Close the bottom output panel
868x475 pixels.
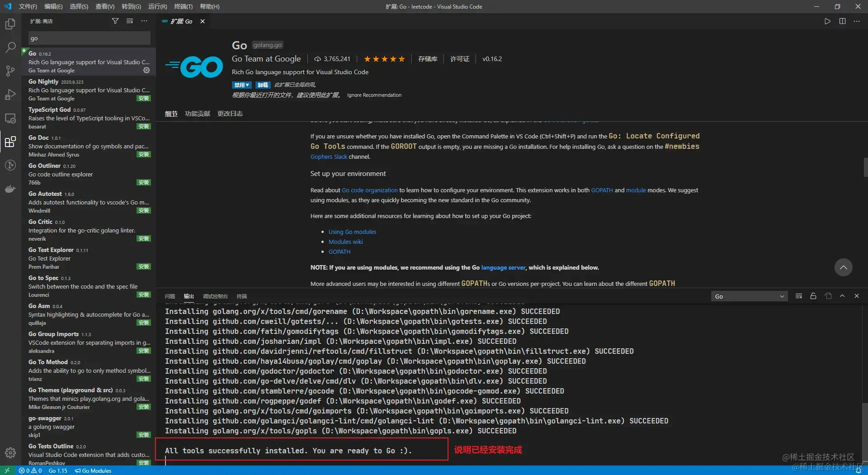point(857,296)
